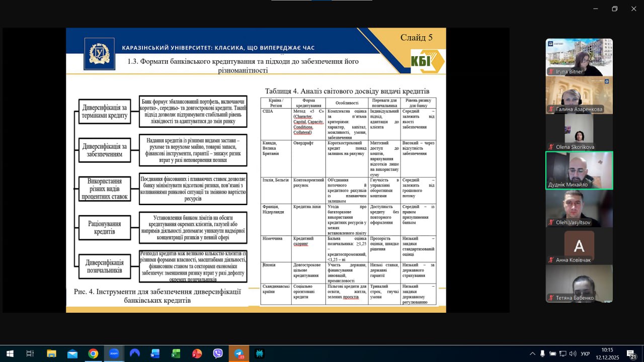This screenshot has height=362, width=644.
Task: Open File Explorer from the taskbar
Action: tap(51, 353)
